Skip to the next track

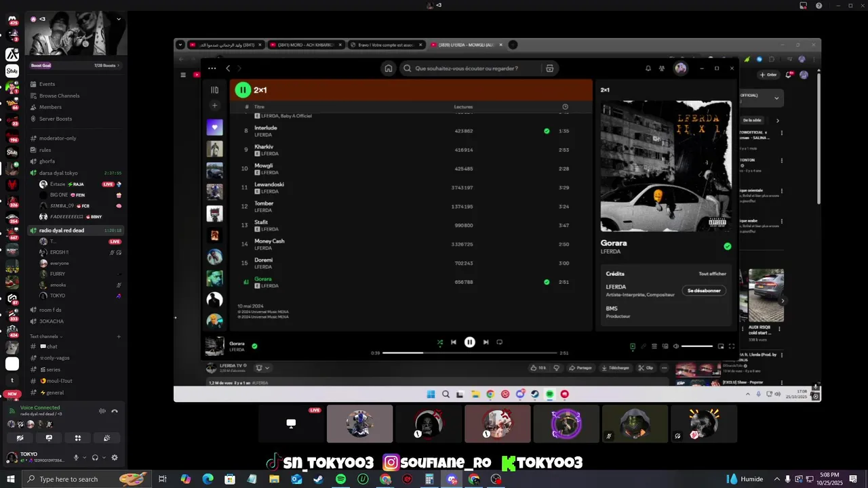486,342
